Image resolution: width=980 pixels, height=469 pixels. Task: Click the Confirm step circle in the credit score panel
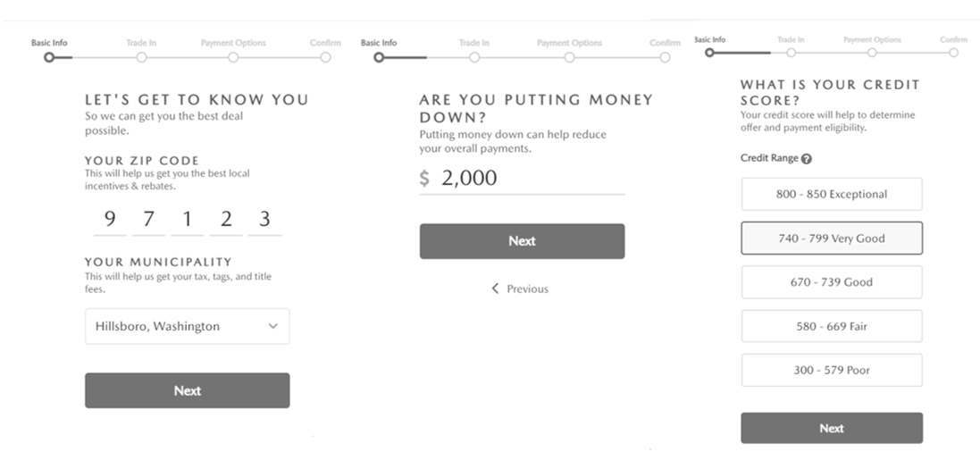pos(954,52)
